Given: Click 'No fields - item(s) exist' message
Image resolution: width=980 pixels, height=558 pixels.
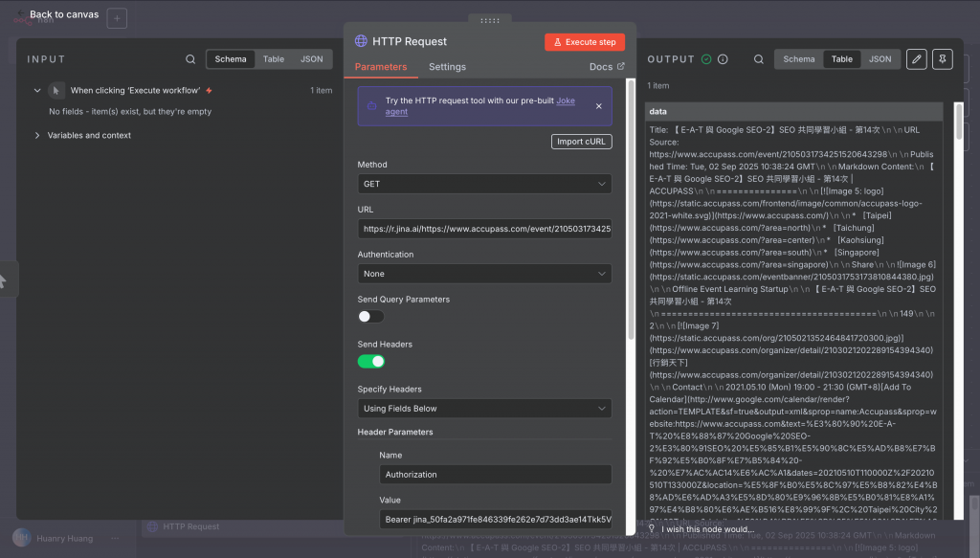Looking at the screenshot, I should coord(130,111).
